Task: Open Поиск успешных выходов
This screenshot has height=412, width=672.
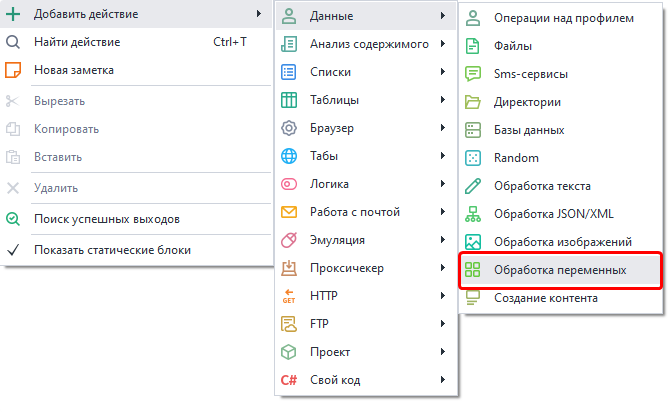Action: [x=106, y=219]
